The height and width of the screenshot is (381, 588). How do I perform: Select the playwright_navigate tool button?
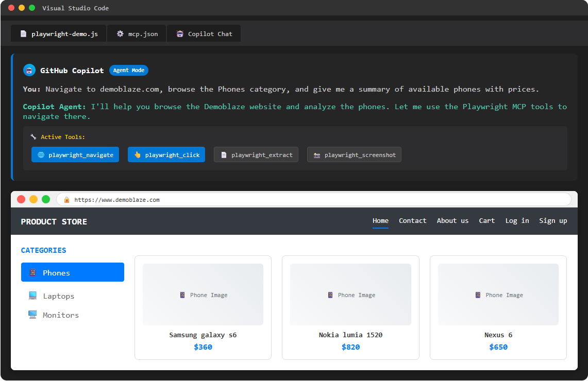[x=75, y=155]
